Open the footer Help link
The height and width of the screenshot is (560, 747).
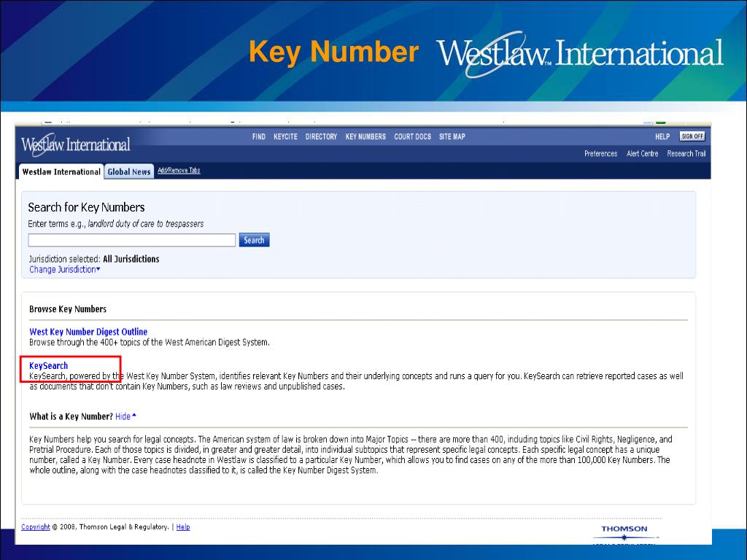183,527
